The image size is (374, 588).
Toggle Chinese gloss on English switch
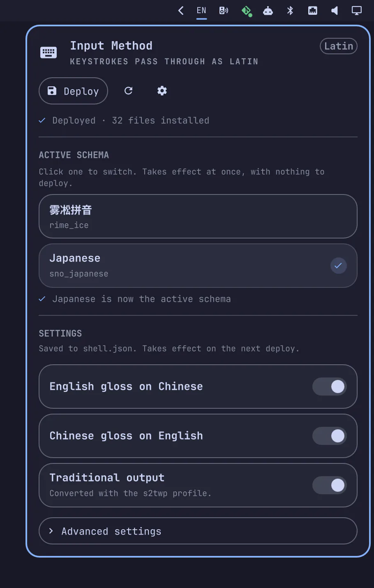tap(330, 436)
